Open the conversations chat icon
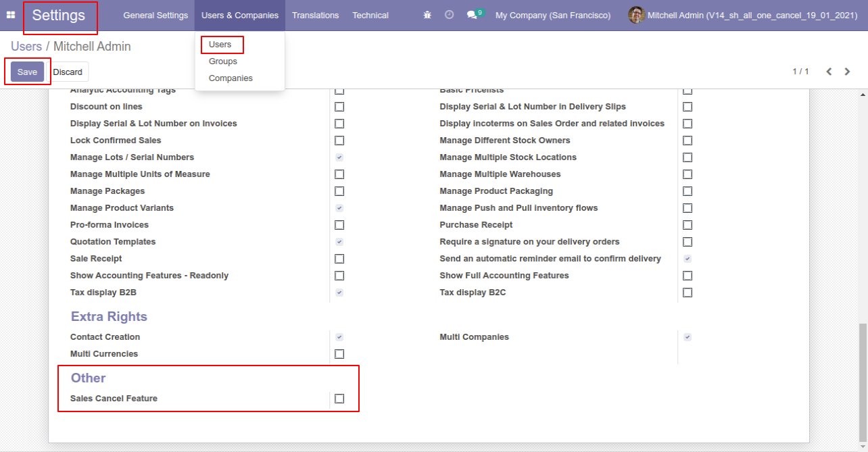868x452 pixels. [x=472, y=15]
